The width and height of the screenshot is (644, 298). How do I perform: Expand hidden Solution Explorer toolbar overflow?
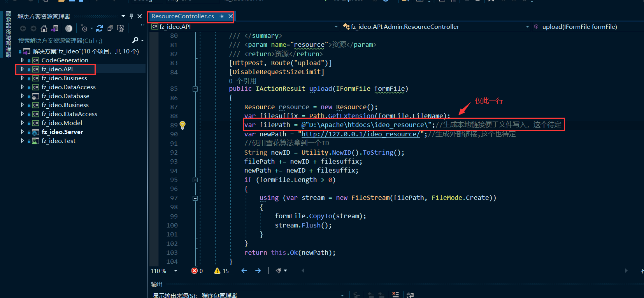point(142,25)
